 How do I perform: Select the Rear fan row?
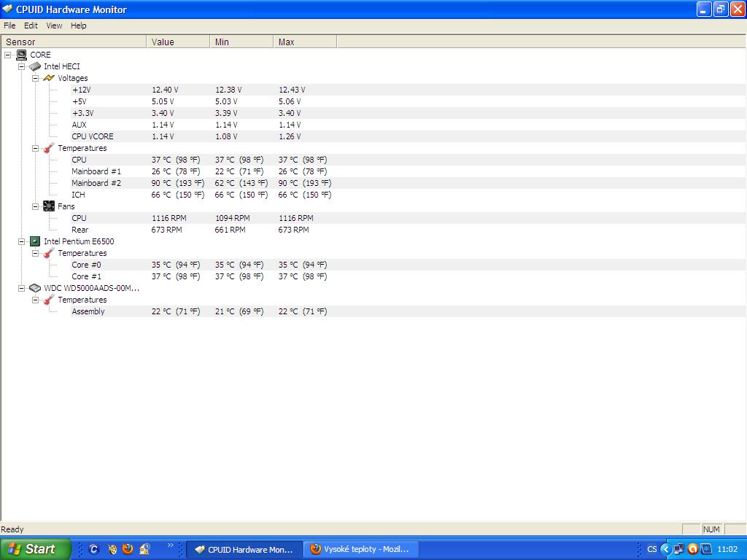tap(408, 230)
